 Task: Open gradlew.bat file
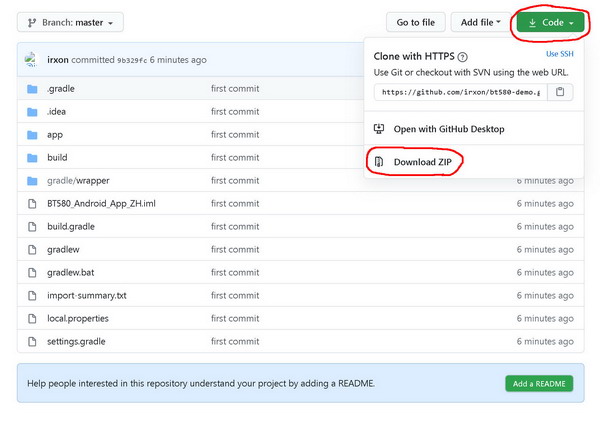click(x=70, y=272)
